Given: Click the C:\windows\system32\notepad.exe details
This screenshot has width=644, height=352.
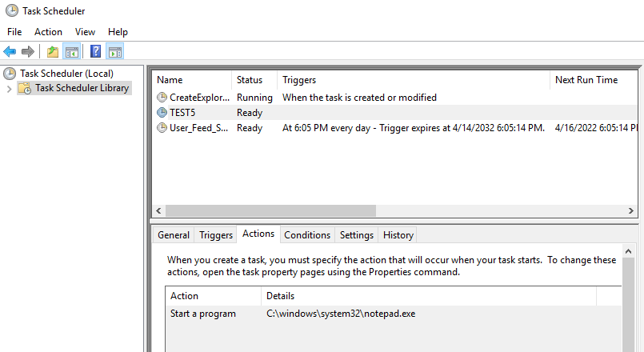Looking at the screenshot, I should tap(341, 314).
